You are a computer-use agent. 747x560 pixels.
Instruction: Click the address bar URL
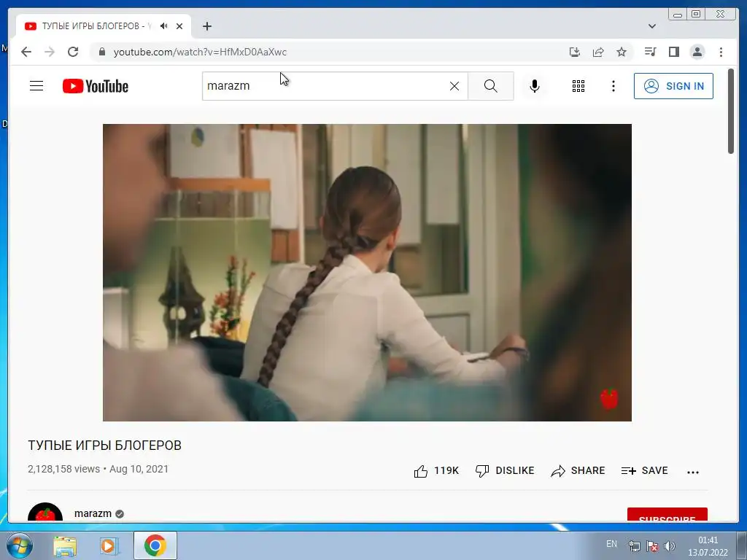[200, 52]
